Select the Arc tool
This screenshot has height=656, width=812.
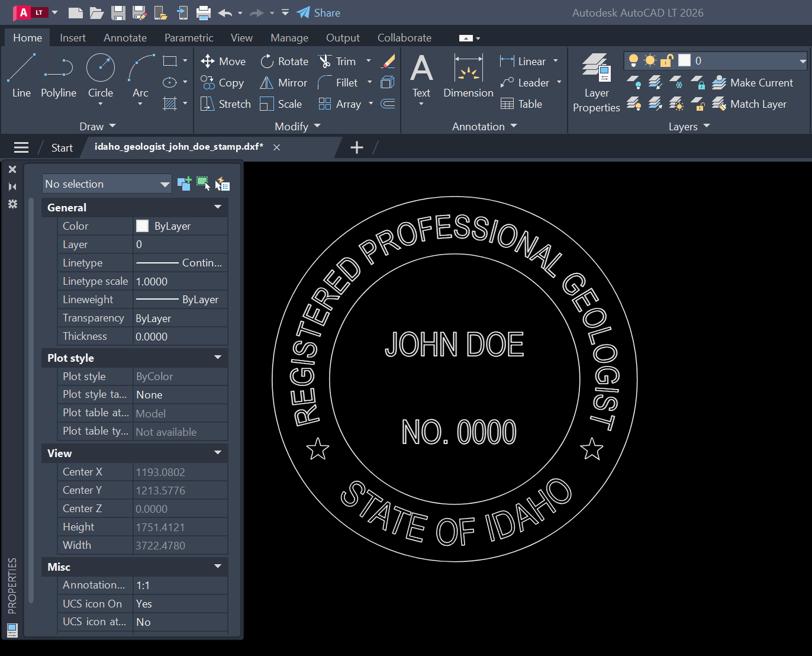click(x=140, y=76)
